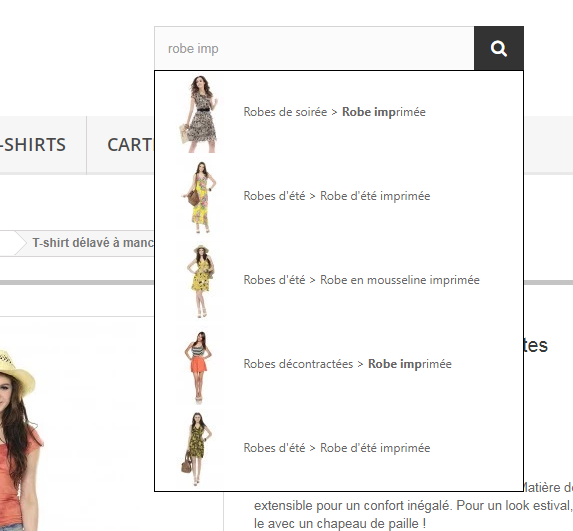The height and width of the screenshot is (531, 573).
Task: Open the yellow floral maxi dress thumbnail
Action: click(199, 197)
